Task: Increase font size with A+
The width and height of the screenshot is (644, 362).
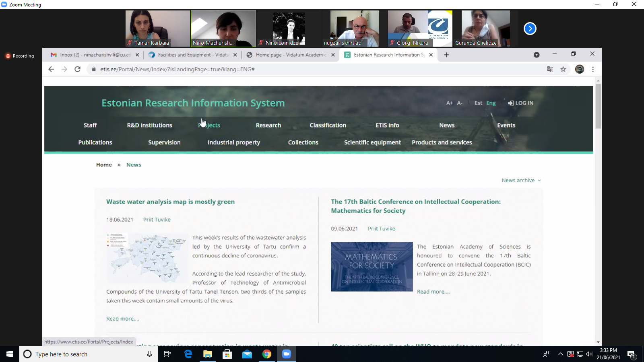Action: click(450, 103)
